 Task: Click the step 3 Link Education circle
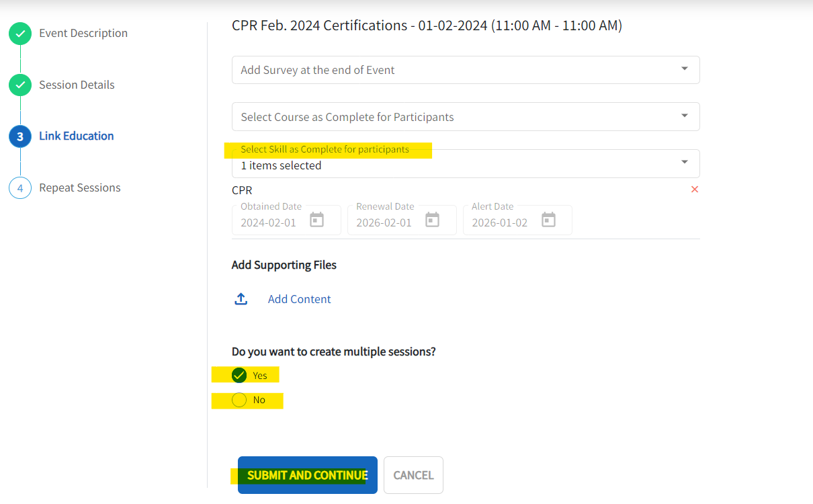(x=19, y=136)
